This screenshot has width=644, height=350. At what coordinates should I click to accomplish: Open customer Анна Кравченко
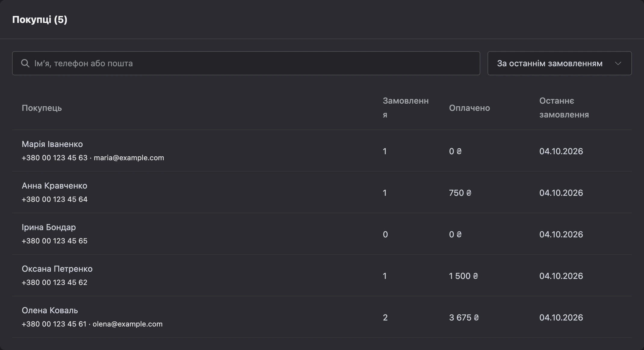pyautogui.click(x=54, y=186)
